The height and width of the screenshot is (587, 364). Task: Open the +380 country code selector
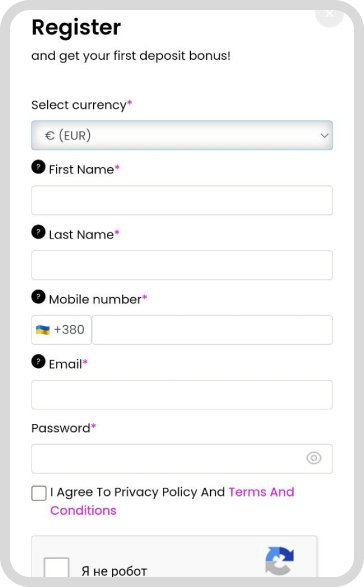tap(61, 330)
